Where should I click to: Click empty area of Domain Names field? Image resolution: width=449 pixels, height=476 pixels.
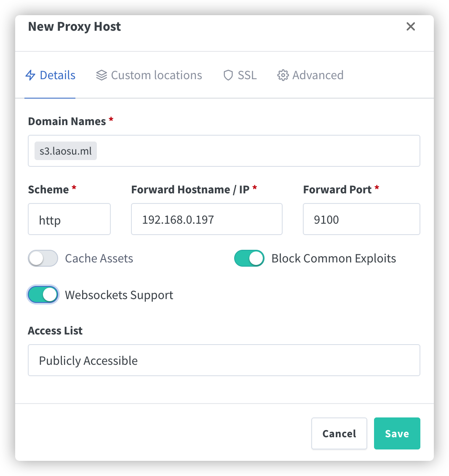click(x=258, y=151)
